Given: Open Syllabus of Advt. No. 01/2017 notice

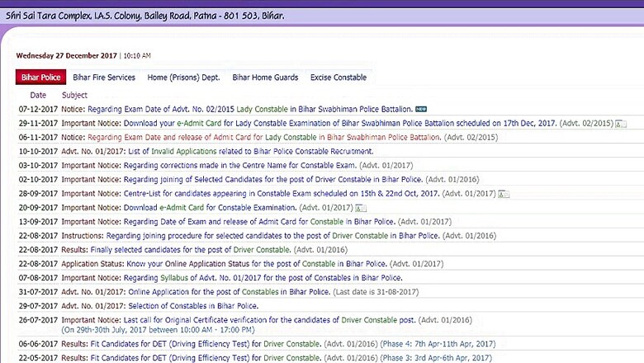Looking at the screenshot, I should (263, 278).
